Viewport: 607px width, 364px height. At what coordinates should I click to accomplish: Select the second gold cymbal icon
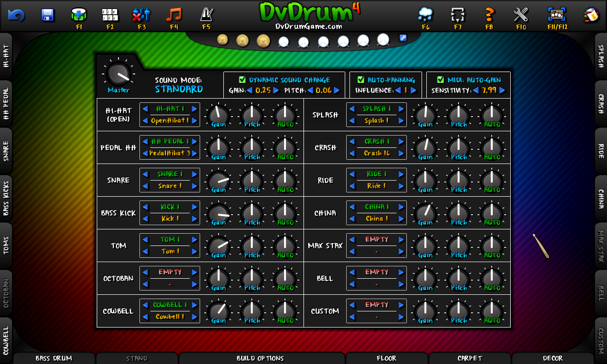242,41
